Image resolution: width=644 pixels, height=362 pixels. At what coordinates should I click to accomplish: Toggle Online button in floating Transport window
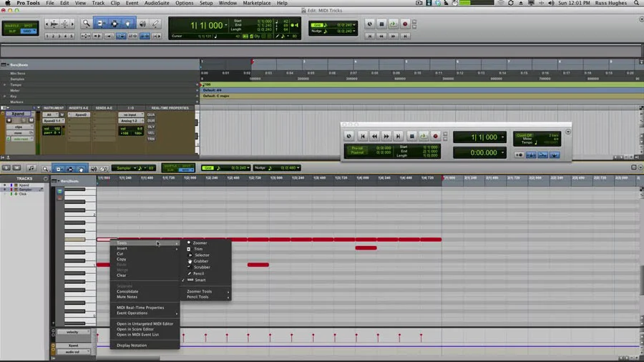pyautogui.click(x=348, y=136)
